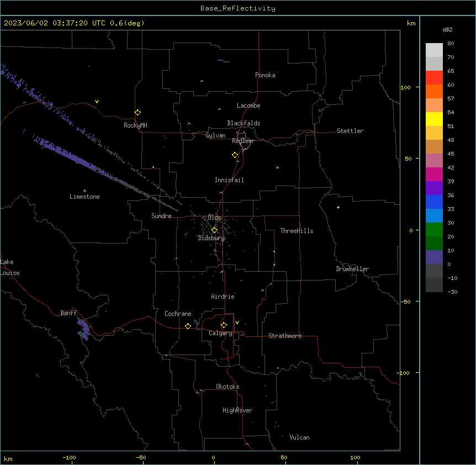Click the -100 tick on bottom axis

[69, 457]
